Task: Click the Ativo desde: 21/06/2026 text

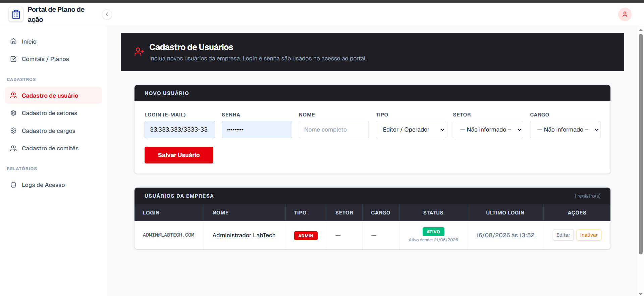Action: click(433, 240)
